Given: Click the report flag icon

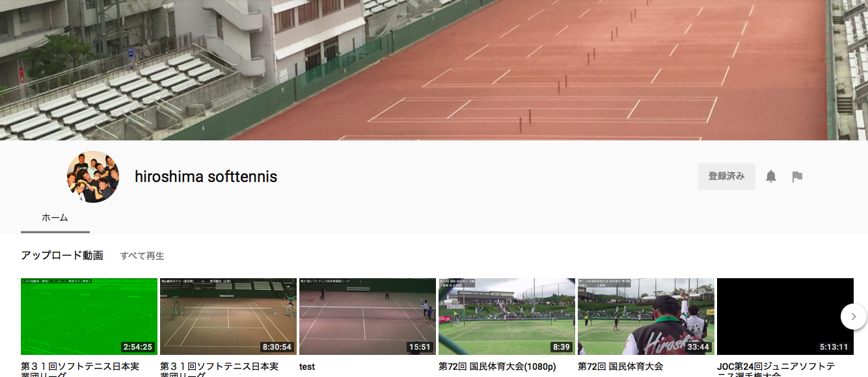Looking at the screenshot, I should 797,177.
